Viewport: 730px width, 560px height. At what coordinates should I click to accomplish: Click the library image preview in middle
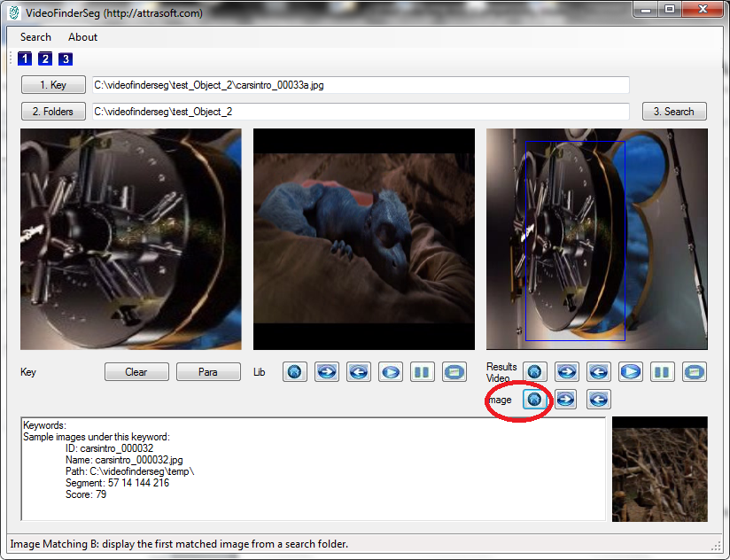click(364, 239)
